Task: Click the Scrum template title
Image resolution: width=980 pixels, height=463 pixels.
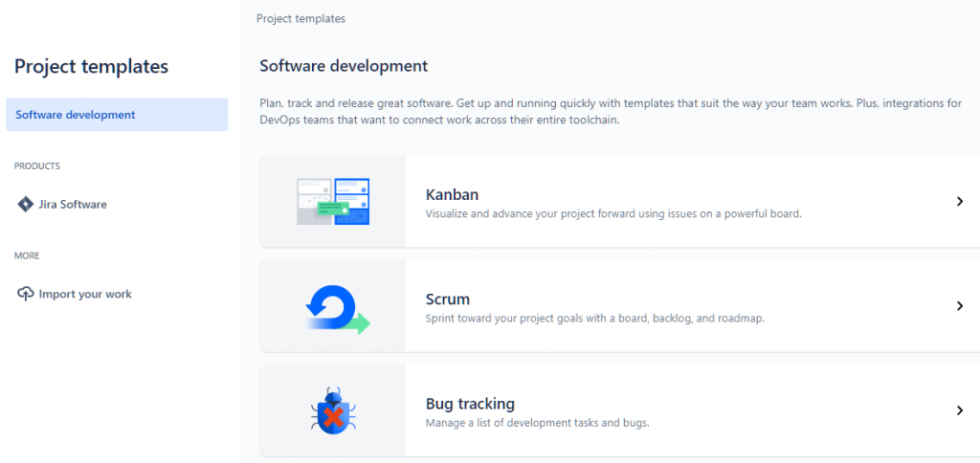Action: (x=448, y=298)
